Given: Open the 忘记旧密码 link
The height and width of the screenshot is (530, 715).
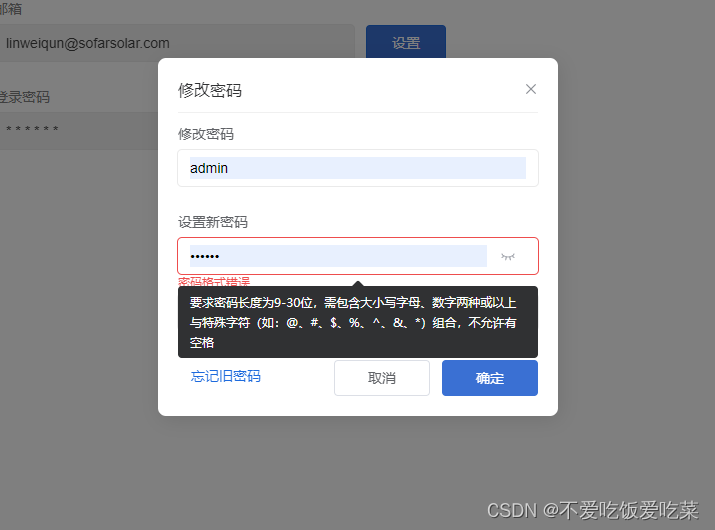Looking at the screenshot, I should 226,376.
